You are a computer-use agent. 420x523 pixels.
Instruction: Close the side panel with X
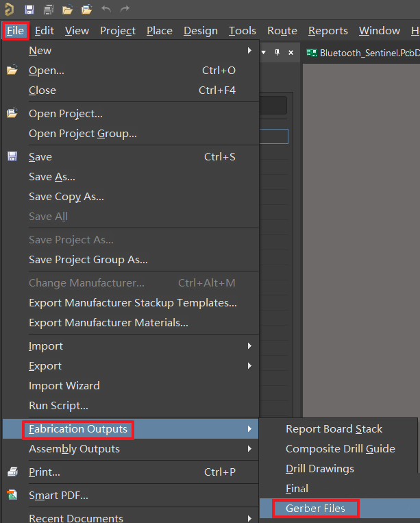tap(291, 52)
